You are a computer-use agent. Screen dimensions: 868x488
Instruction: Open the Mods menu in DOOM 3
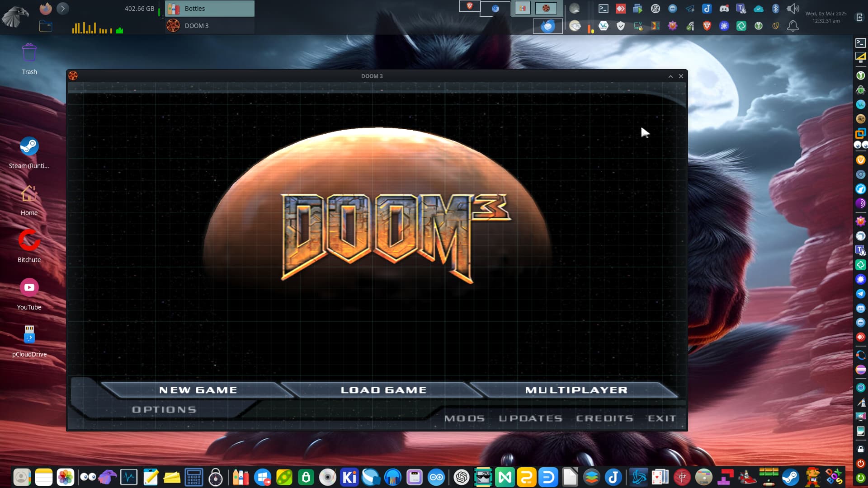click(464, 418)
